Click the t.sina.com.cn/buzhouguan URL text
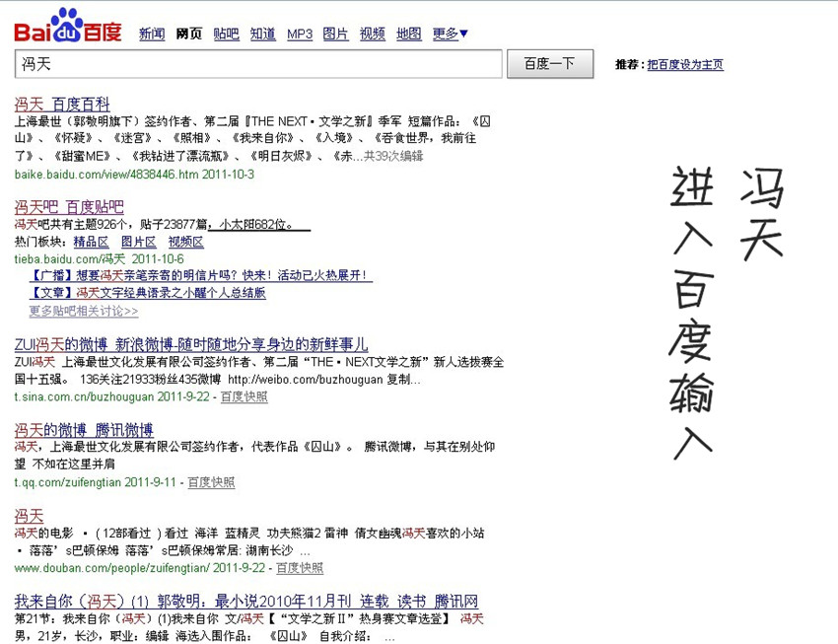The image size is (838, 644). point(85,397)
